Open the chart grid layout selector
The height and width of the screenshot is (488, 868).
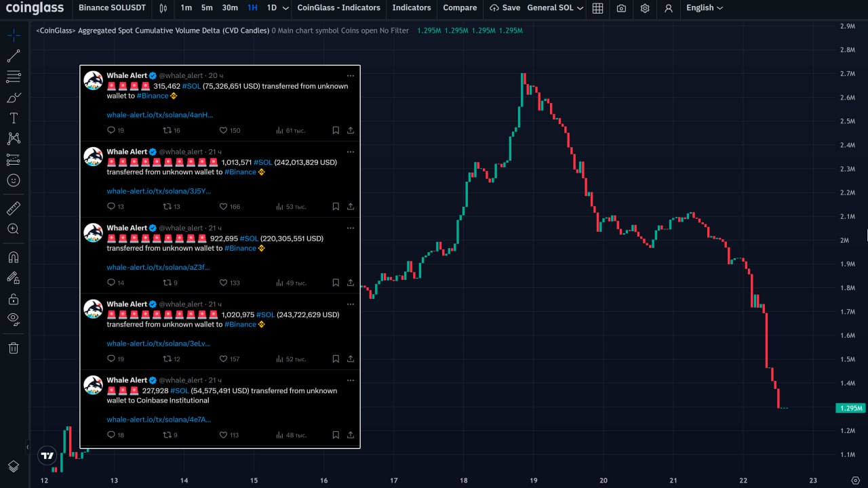[x=597, y=8]
